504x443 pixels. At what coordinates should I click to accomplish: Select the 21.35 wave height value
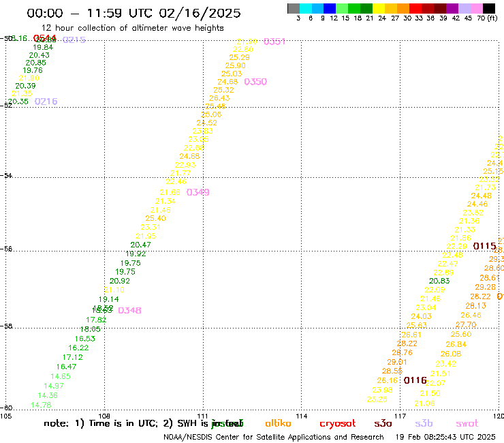(22, 93)
